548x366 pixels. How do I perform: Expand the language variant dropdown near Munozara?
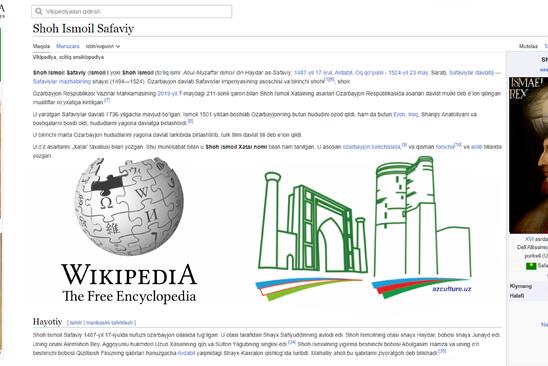103,46
